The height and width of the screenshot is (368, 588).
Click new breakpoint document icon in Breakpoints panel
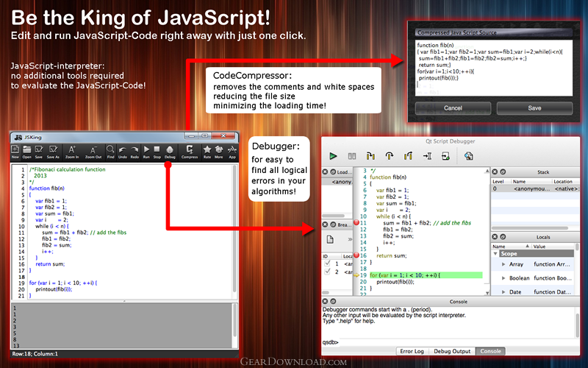tap(330, 239)
